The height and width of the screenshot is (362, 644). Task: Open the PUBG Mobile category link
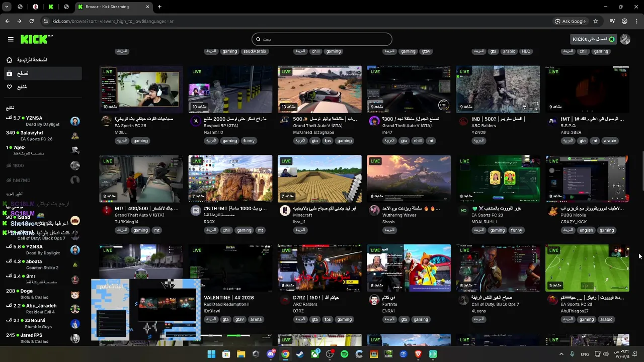573,215
